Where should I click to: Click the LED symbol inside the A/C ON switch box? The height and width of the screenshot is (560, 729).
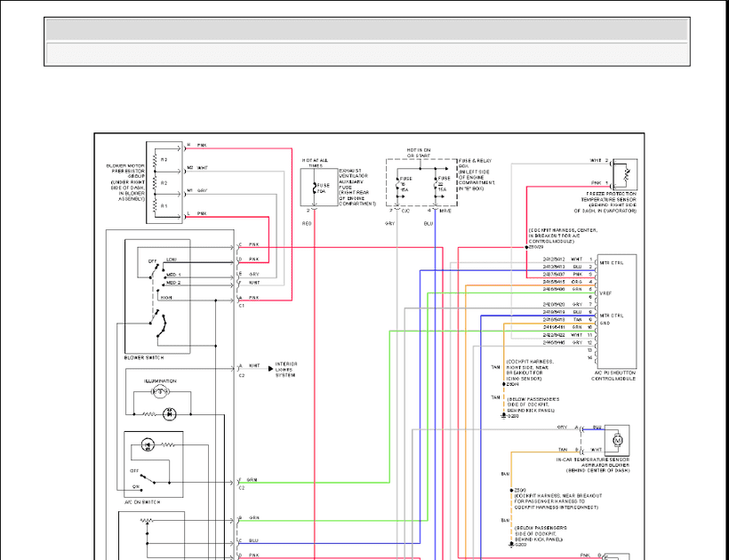[148, 444]
